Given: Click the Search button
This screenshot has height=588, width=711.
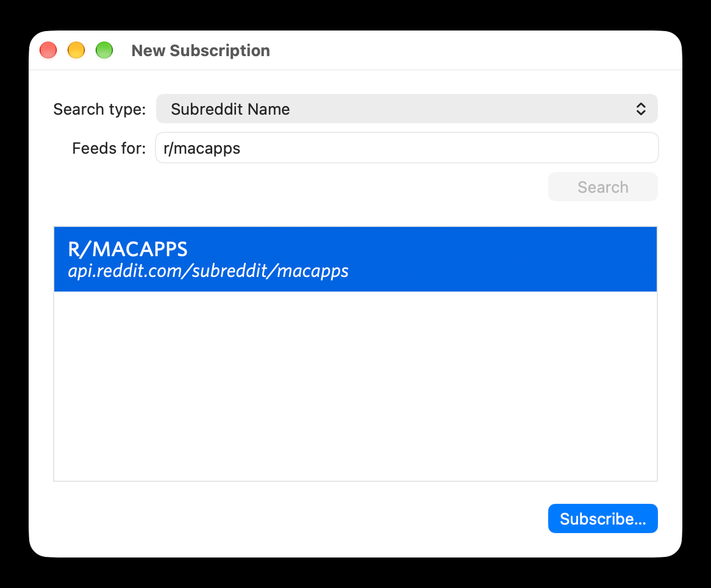Looking at the screenshot, I should (x=602, y=187).
